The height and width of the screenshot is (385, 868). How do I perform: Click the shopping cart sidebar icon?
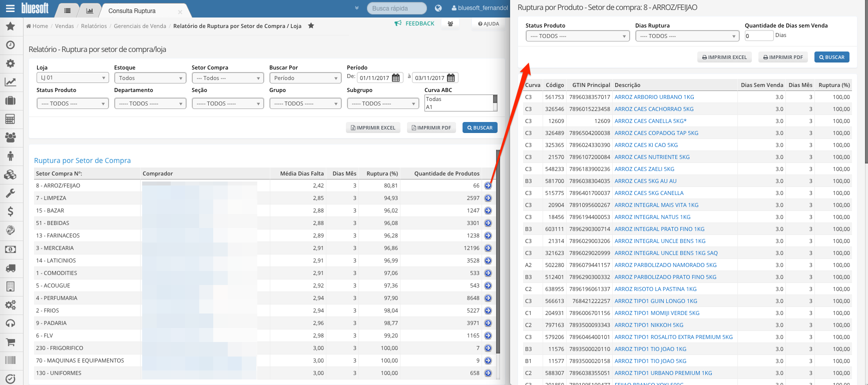pyautogui.click(x=11, y=342)
